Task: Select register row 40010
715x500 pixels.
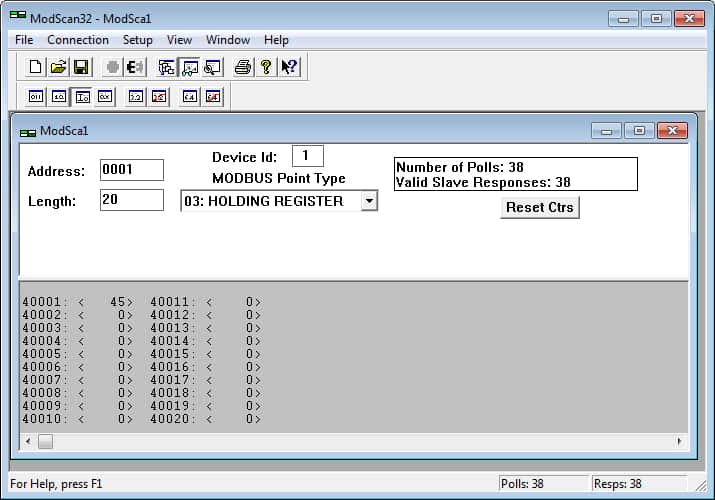Action: pos(78,418)
